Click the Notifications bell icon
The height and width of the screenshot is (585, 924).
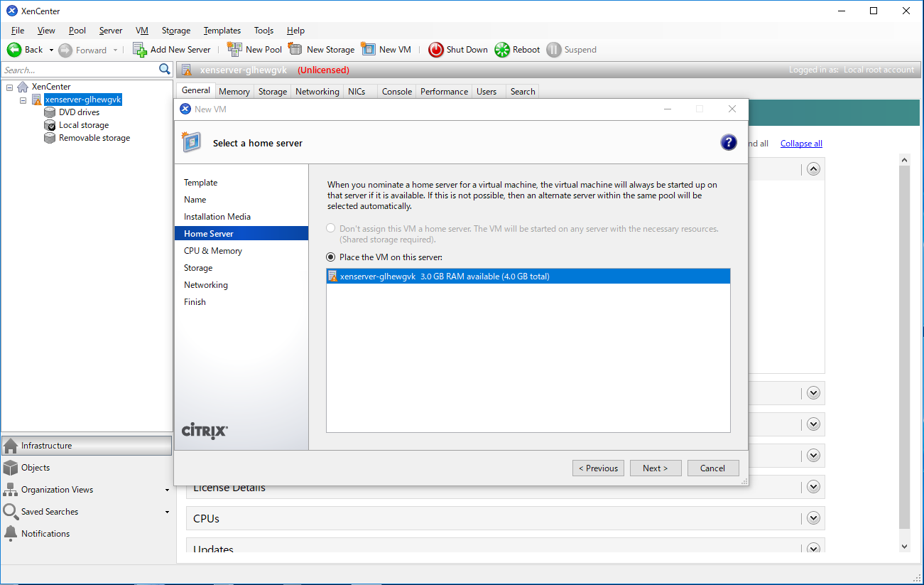[x=11, y=534]
